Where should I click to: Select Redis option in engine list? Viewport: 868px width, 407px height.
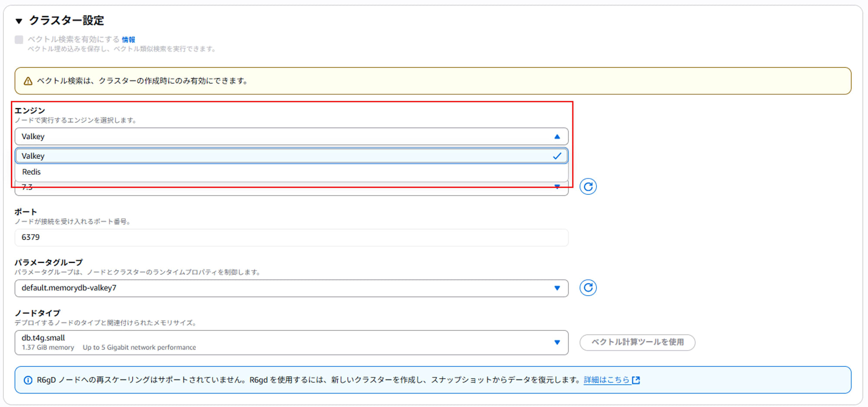click(292, 172)
